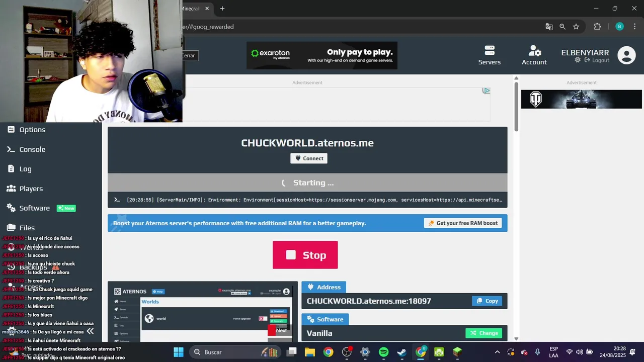Open the Console sidebar page

click(x=26, y=149)
